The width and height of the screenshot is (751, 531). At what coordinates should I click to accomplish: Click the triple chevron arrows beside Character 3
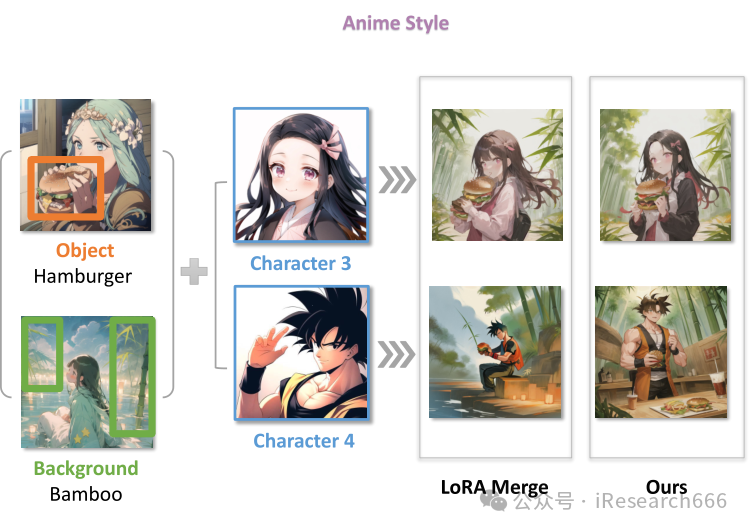pyautogui.click(x=397, y=180)
